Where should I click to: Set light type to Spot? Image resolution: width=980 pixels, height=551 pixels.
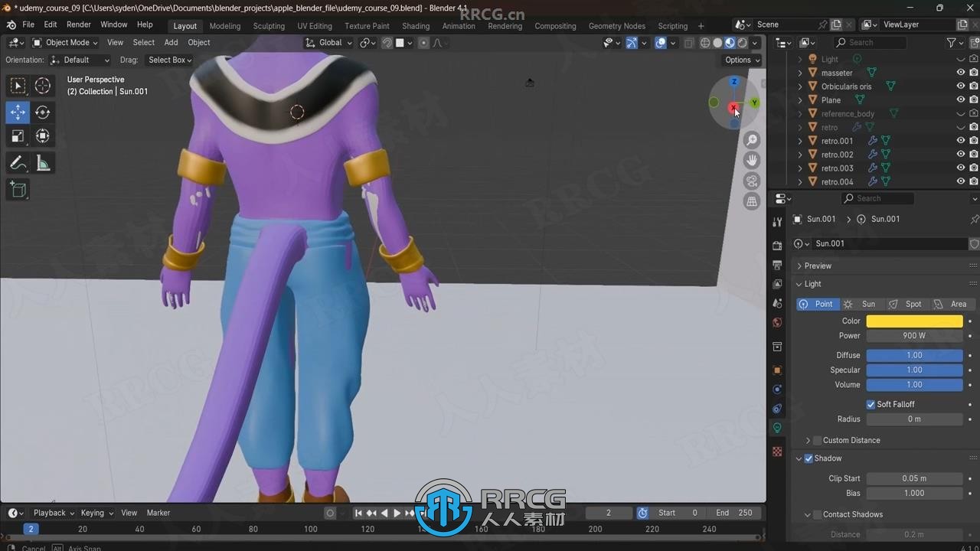coord(906,304)
